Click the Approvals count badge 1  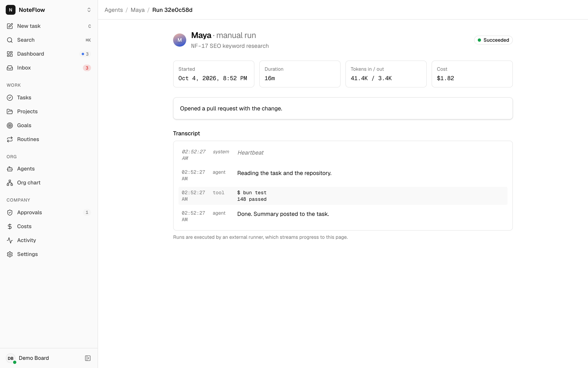click(87, 212)
